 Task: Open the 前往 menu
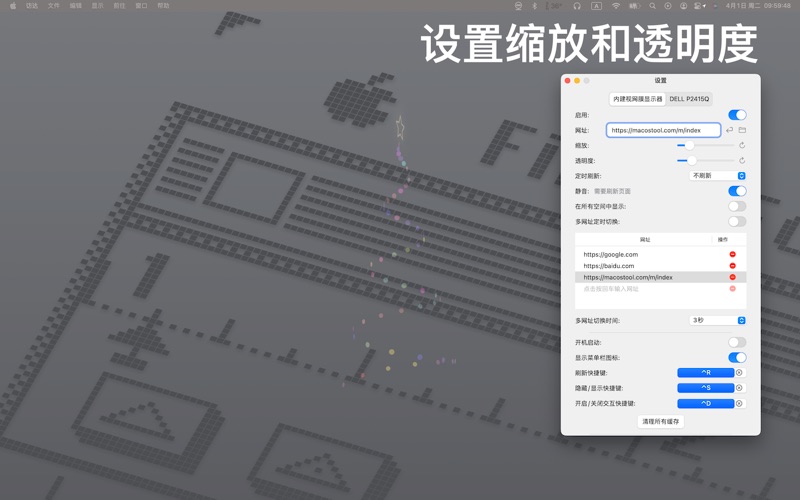[119, 6]
